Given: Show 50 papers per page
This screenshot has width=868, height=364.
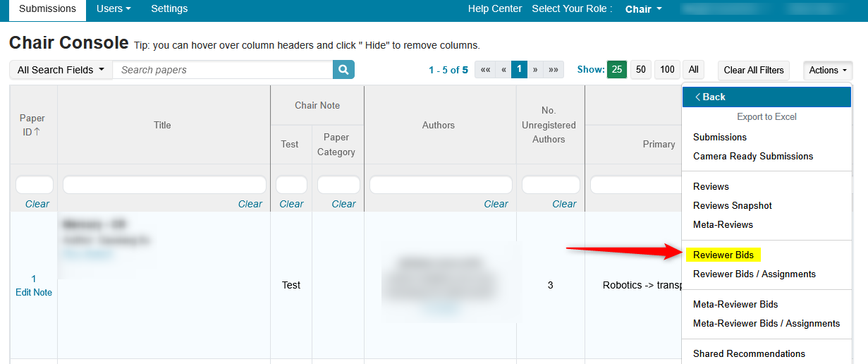Looking at the screenshot, I should click(x=640, y=70).
